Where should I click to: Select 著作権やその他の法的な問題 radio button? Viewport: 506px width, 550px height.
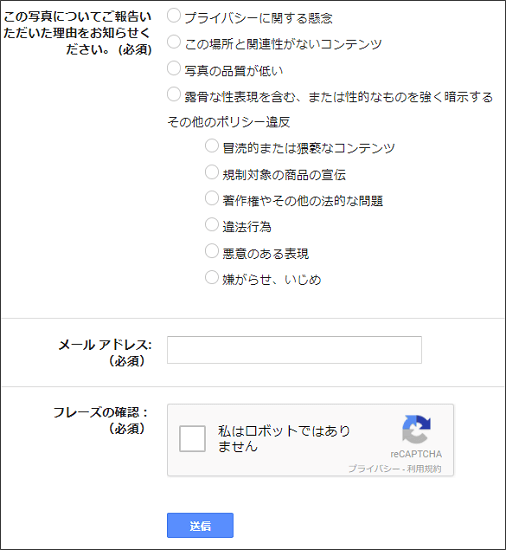(211, 198)
